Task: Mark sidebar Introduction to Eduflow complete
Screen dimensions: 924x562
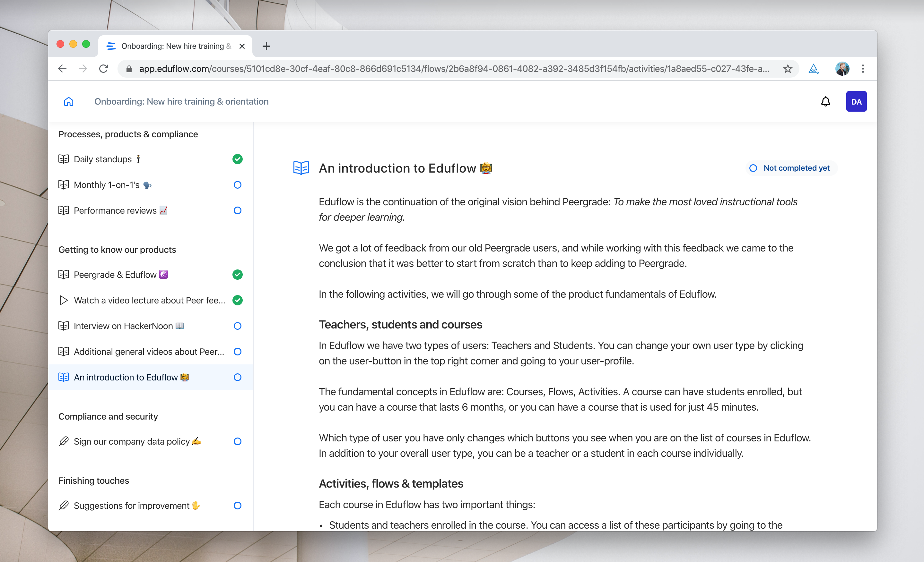Action: pos(237,377)
